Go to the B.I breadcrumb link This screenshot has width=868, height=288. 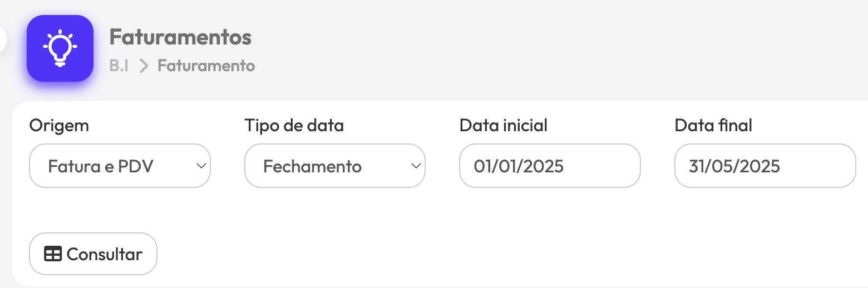tap(119, 66)
